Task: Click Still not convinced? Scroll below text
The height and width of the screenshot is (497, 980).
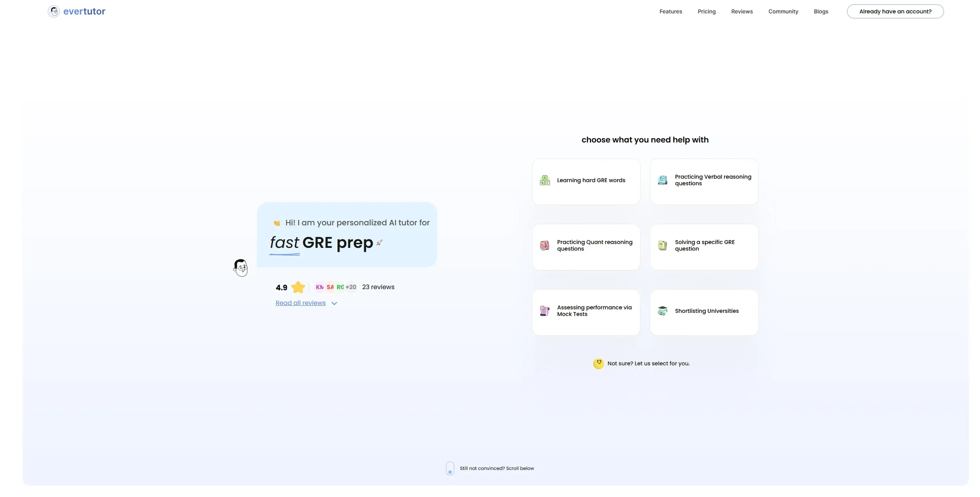Action: click(x=496, y=468)
